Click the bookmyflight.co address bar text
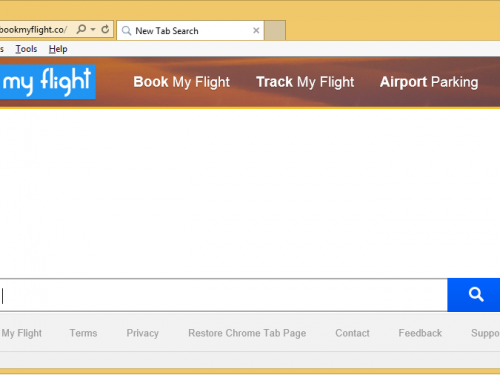 point(33,30)
